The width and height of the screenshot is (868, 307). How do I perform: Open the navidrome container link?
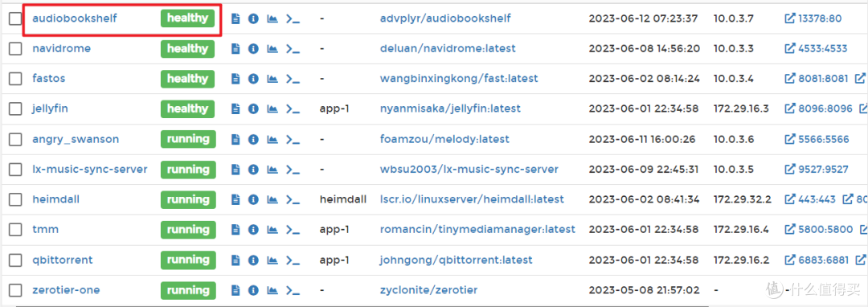(61, 49)
